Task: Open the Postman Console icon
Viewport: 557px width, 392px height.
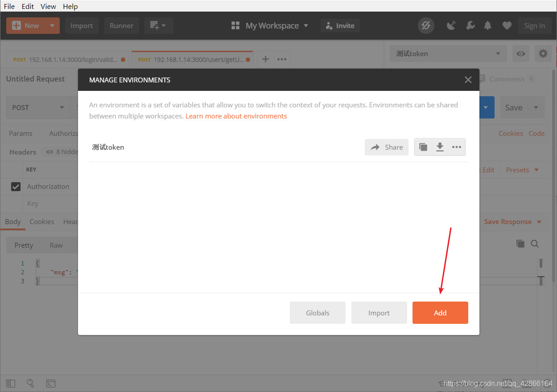Action: (x=51, y=383)
